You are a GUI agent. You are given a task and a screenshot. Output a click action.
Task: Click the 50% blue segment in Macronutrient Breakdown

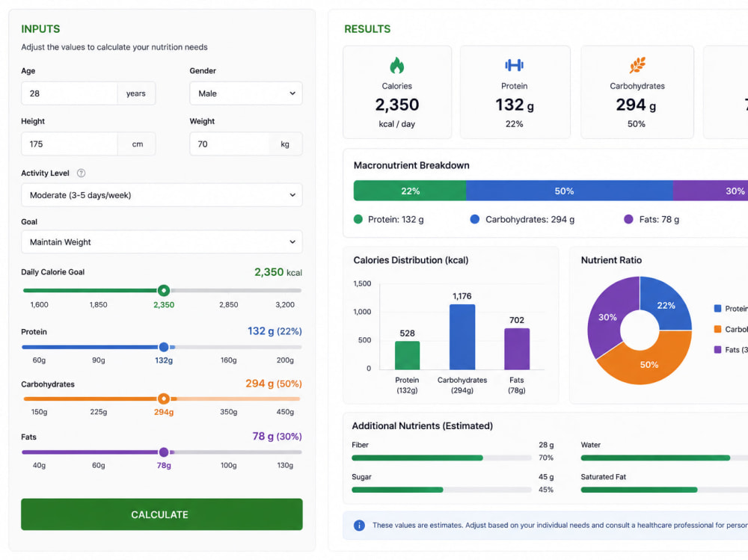click(x=569, y=191)
